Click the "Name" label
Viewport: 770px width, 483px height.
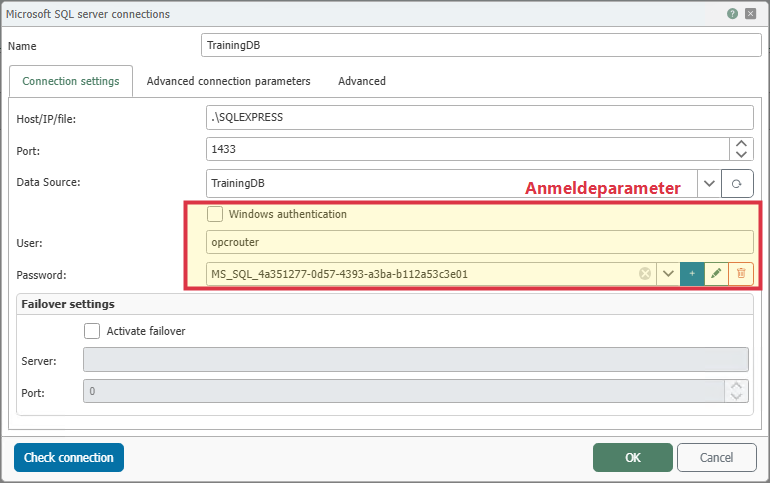(x=22, y=46)
